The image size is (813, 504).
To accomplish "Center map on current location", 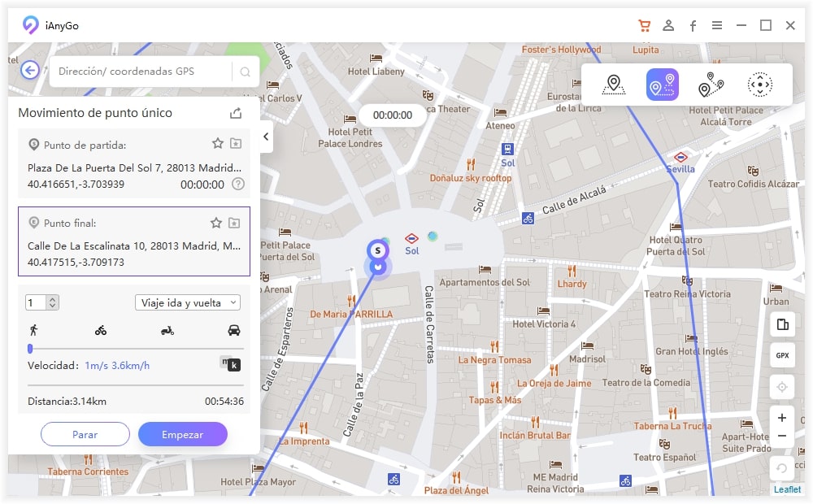I will [x=782, y=387].
